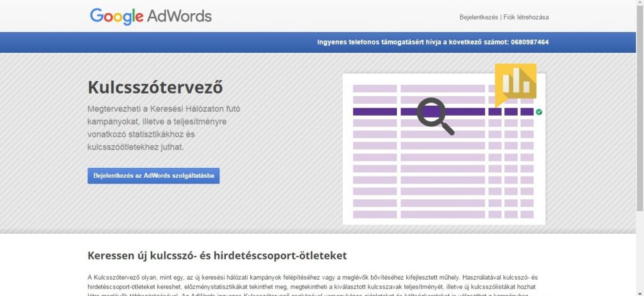The height and width of the screenshot is (296, 644).
Task: Open the Fiók létrehozása link
Action: click(x=526, y=17)
